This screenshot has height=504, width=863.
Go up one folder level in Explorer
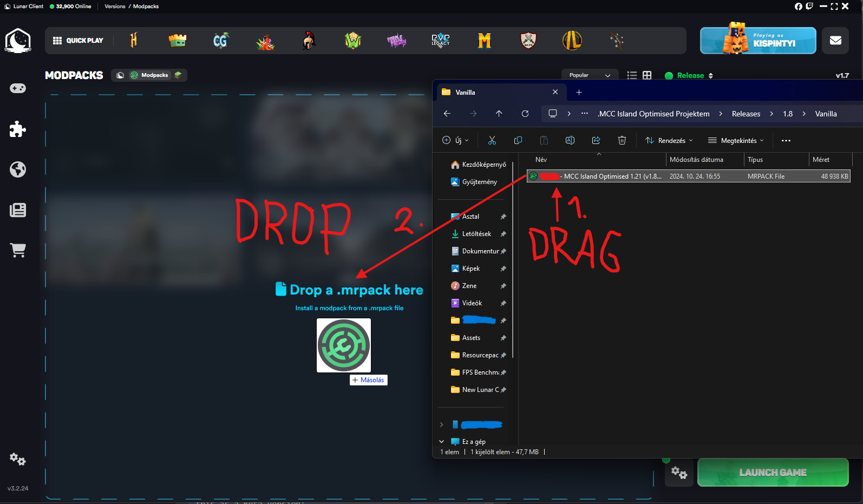point(499,114)
